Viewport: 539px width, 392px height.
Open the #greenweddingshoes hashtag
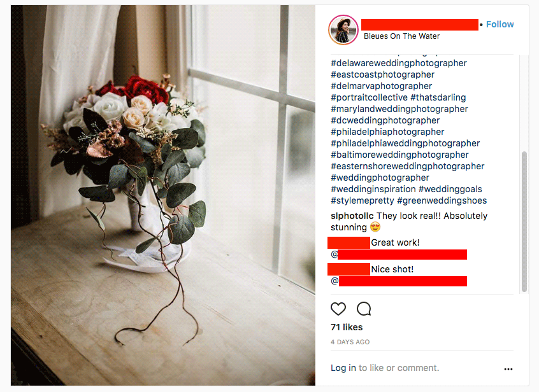coord(442,200)
